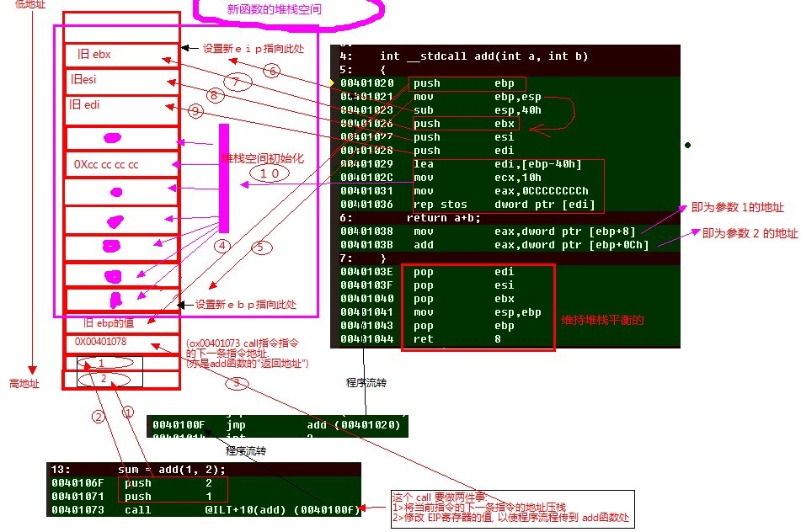Click the yellow current-instruction arrow at 00401020

point(333,82)
